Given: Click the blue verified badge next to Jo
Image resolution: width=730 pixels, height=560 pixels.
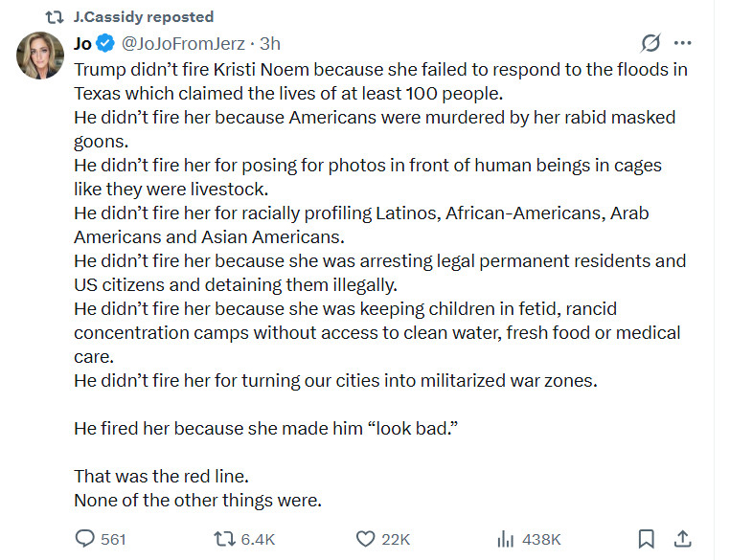Looking at the screenshot, I should click(105, 43).
